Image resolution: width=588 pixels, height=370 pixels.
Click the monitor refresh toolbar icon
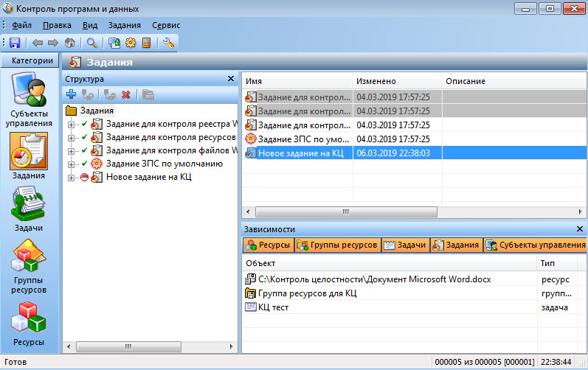pyautogui.click(x=114, y=43)
